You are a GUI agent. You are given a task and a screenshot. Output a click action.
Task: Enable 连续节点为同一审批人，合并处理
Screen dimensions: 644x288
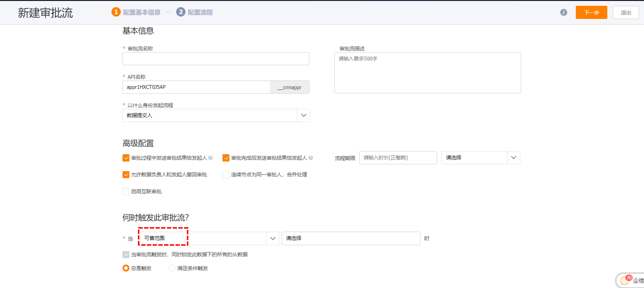(226, 174)
